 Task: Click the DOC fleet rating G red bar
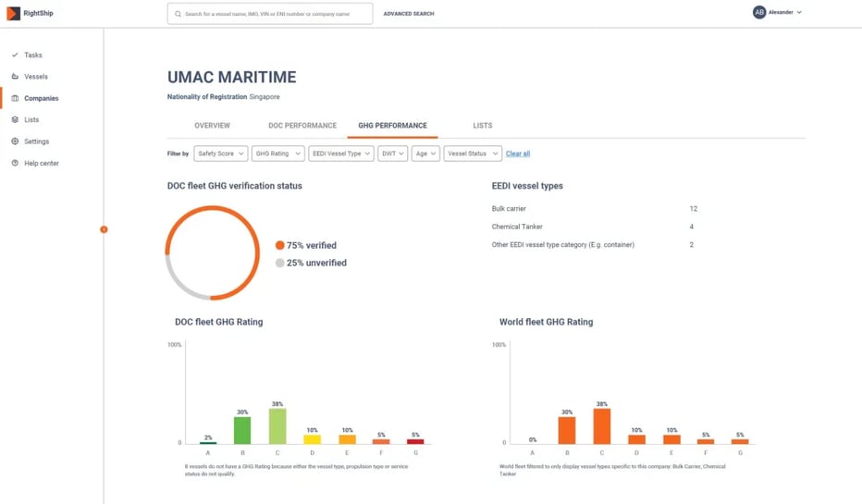415,441
